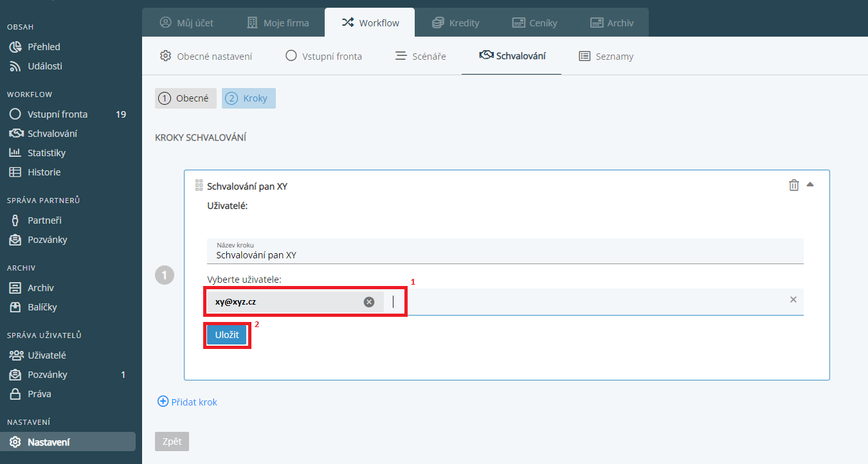Click the Uložit button
The height and width of the screenshot is (464, 868).
227,335
